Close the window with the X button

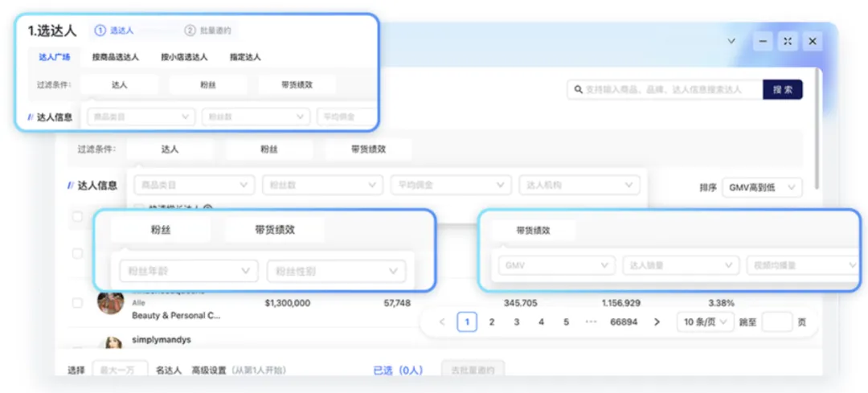point(813,42)
